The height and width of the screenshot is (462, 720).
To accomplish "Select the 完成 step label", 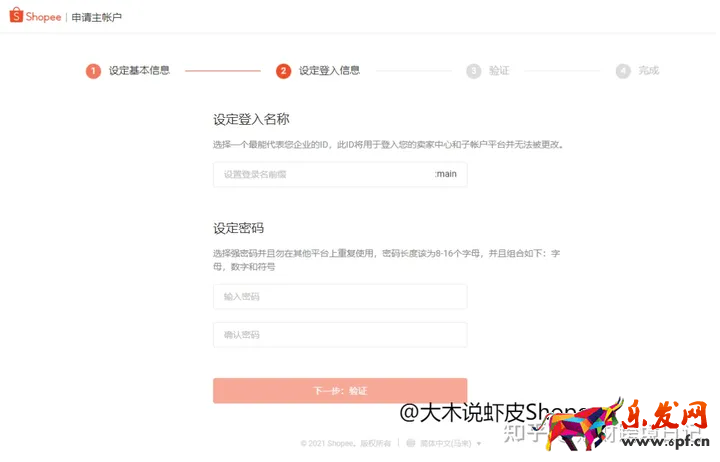I will click(x=648, y=70).
